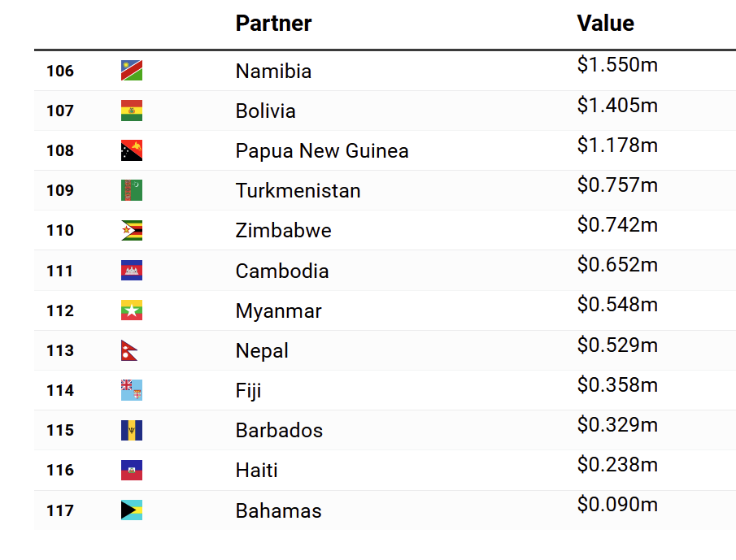Click the Nepal flag icon

click(129, 350)
